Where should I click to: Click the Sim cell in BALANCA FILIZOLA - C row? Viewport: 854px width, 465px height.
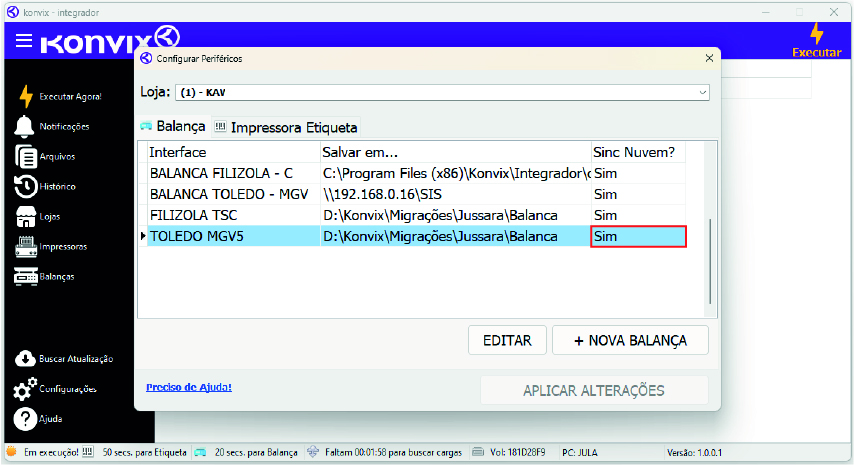tap(638, 173)
